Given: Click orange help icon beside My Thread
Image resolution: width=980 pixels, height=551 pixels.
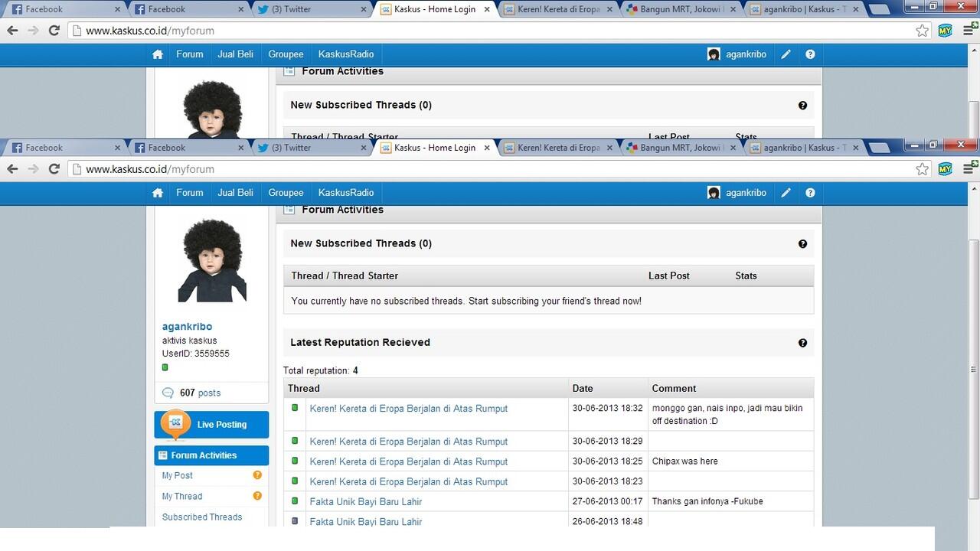Looking at the screenshot, I should pos(257,496).
